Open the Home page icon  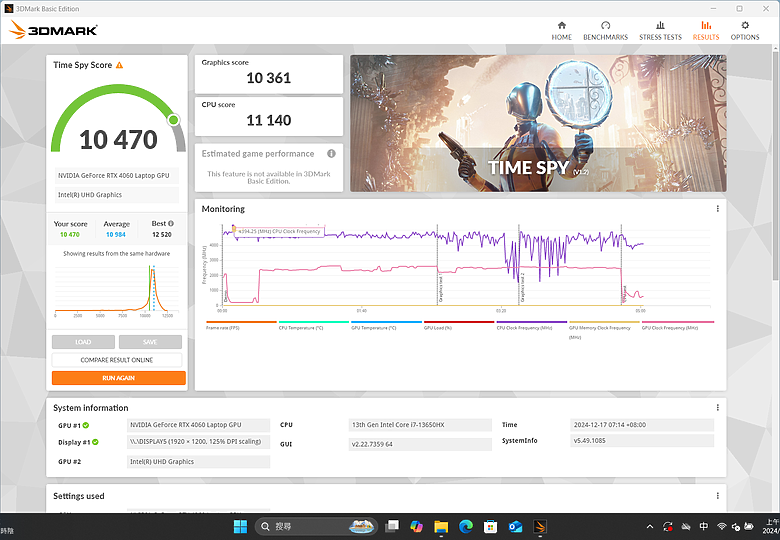(x=561, y=25)
